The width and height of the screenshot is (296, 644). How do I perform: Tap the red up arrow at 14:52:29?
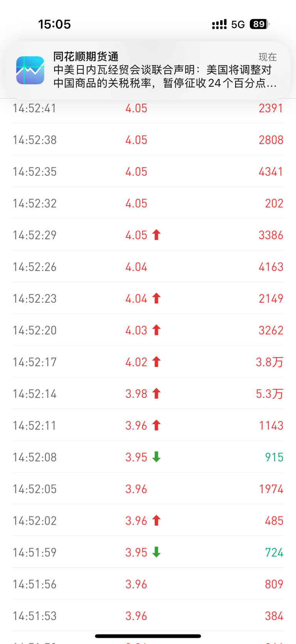pyautogui.click(x=156, y=235)
